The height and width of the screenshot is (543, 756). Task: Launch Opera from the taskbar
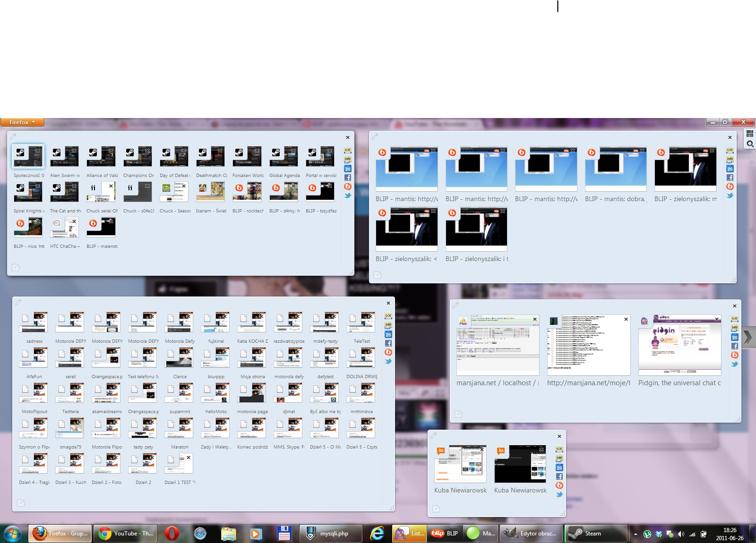click(x=172, y=534)
